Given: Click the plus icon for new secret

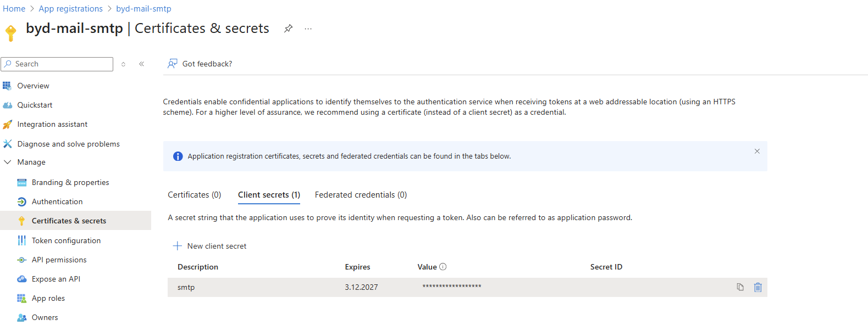Looking at the screenshot, I should tap(178, 246).
